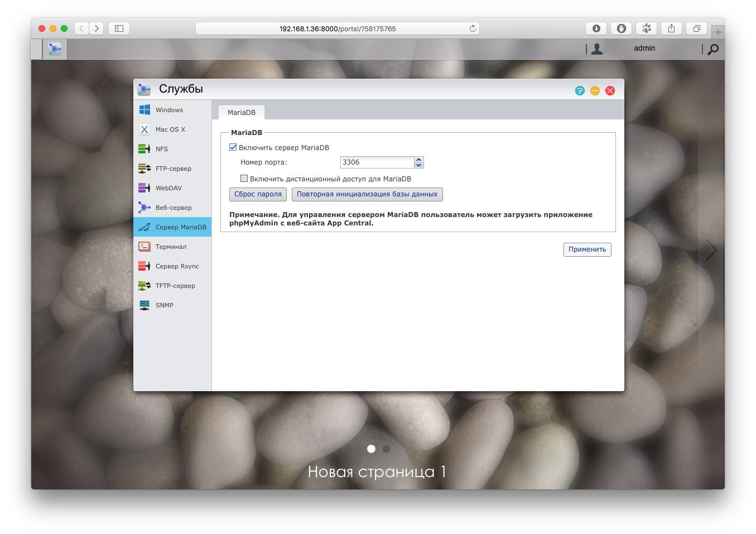The height and width of the screenshot is (534, 756).
Task: Click Safari downloads icon
Action: pos(596,28)
